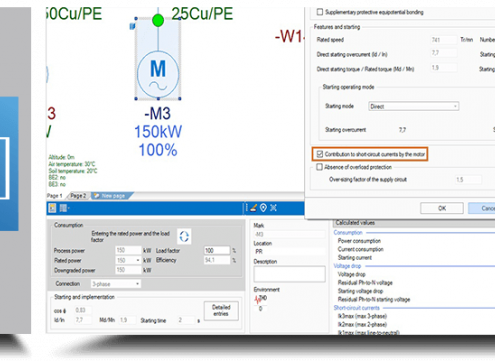The width and height of the screenshot is (495, 361).
Task: Click the 25Cu/PE cable label
Action: click(x=202, y=14)
